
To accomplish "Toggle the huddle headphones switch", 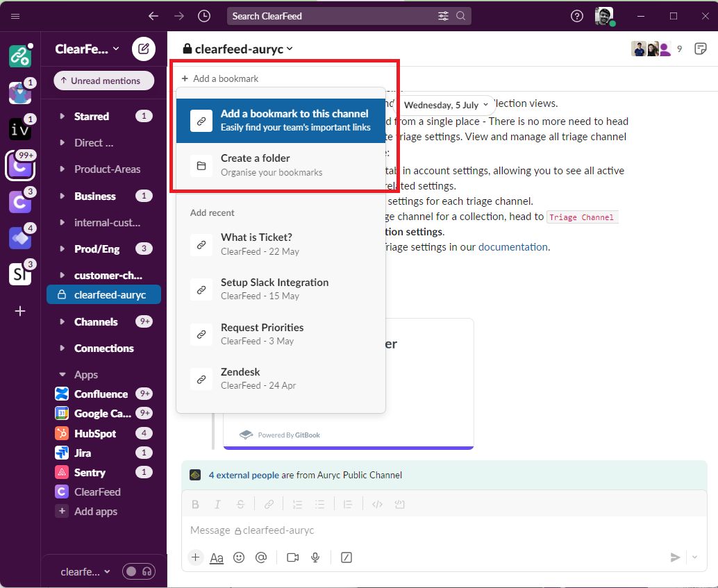I will click(139, 571).
